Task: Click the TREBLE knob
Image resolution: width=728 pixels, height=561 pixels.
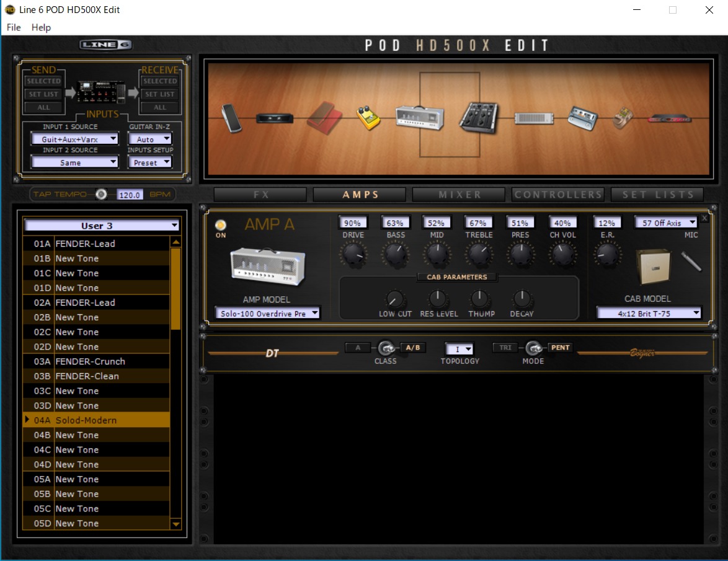Action: [x=479, y=254]
